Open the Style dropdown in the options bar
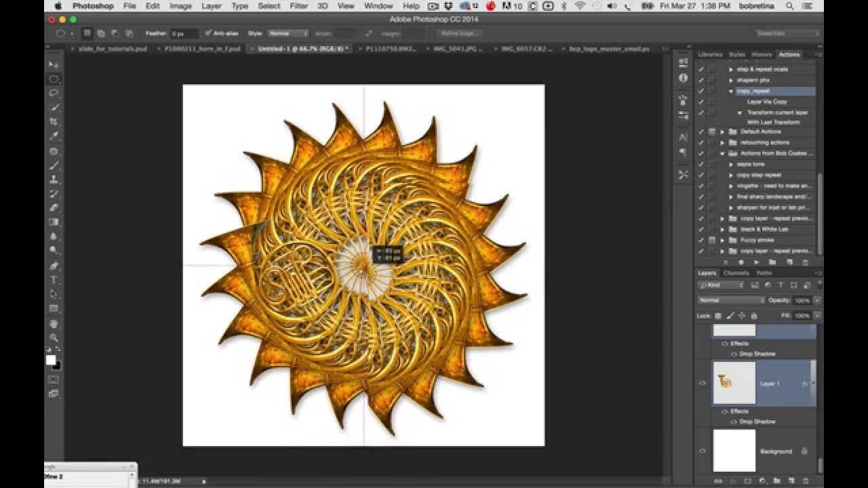 [288, 33]
